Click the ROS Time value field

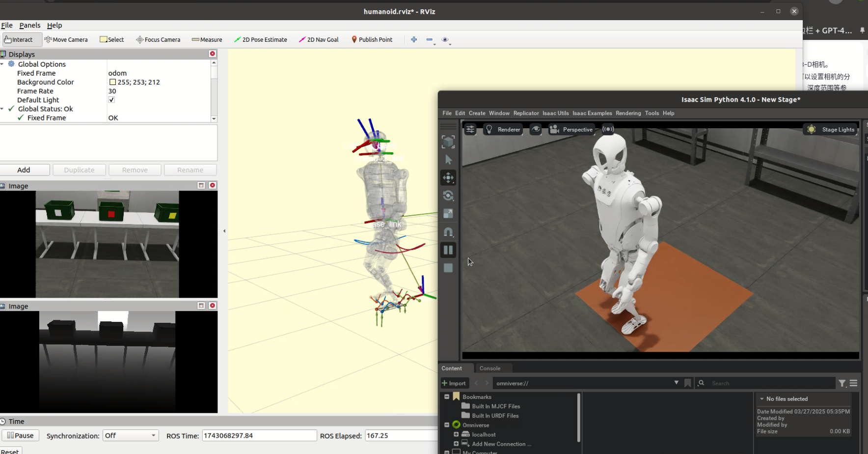point(259,435)
